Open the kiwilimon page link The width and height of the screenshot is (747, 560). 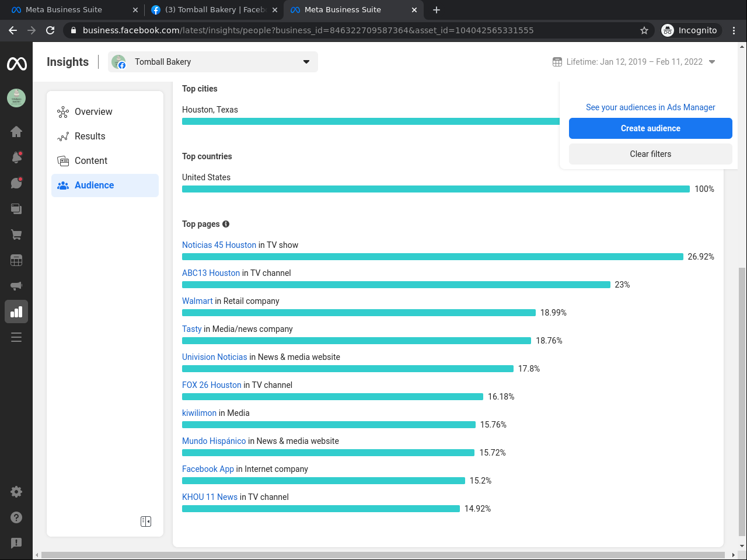199,413
